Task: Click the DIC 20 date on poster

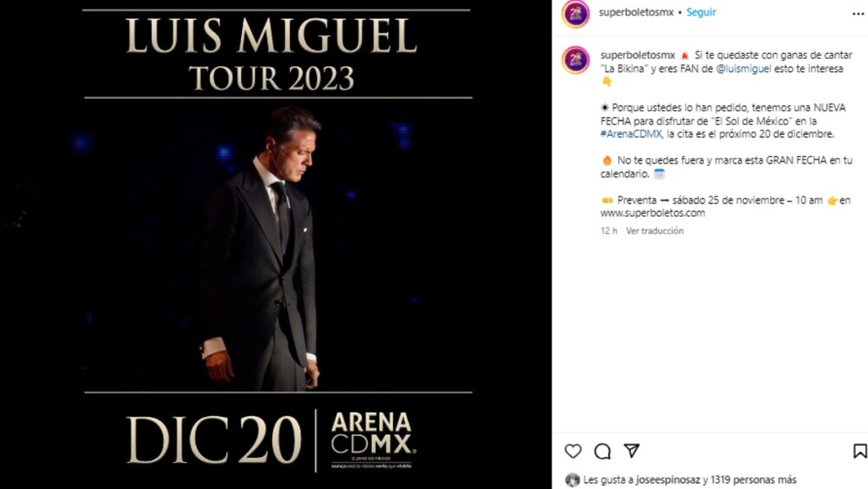Action: [214, 439]
